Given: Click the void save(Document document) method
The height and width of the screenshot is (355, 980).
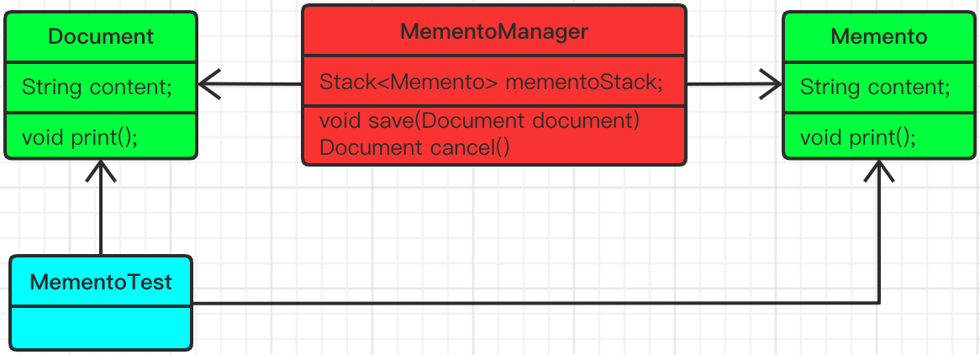Looking at the screenshot, I should [480, 120].
